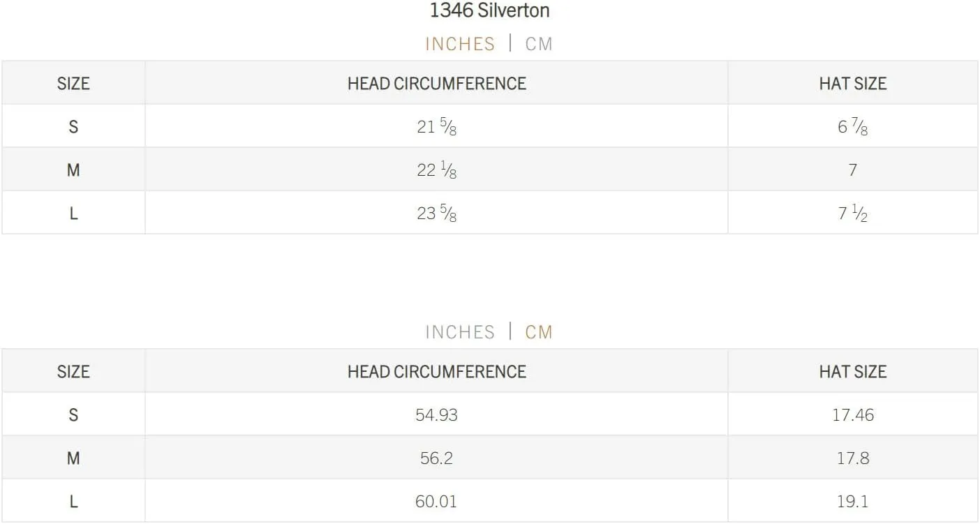Click the 60.01 head circumference cell

tap(436, 501)
